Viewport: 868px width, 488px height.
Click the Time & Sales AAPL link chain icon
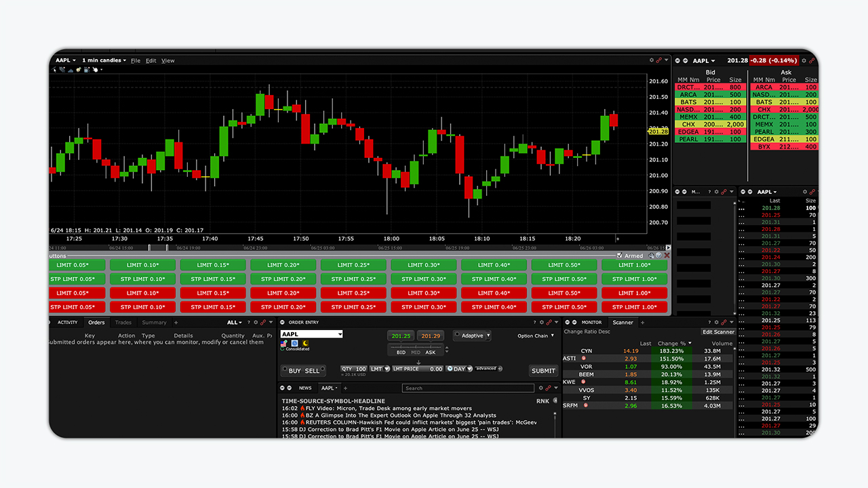coord(812,192)
